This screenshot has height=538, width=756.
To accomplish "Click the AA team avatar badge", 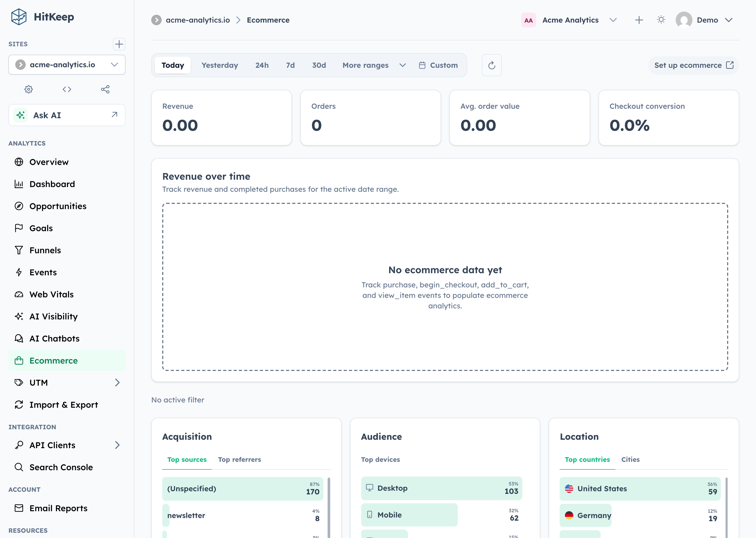I will point(529,20).
